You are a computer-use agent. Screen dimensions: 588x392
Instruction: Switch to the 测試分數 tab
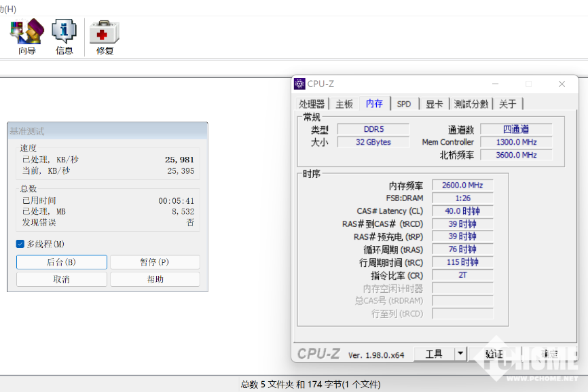[471, 104]
